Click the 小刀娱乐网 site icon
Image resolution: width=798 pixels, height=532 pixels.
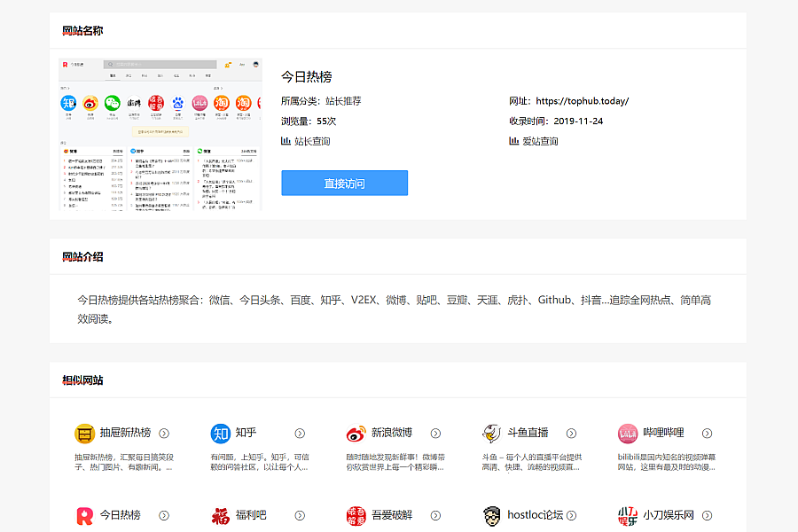click(628, 516)
